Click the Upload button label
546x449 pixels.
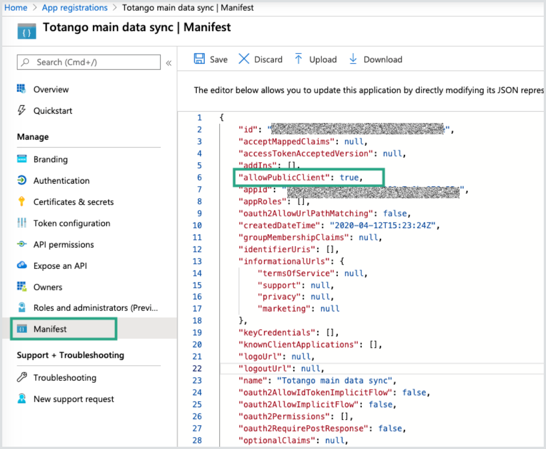point(323,60)
